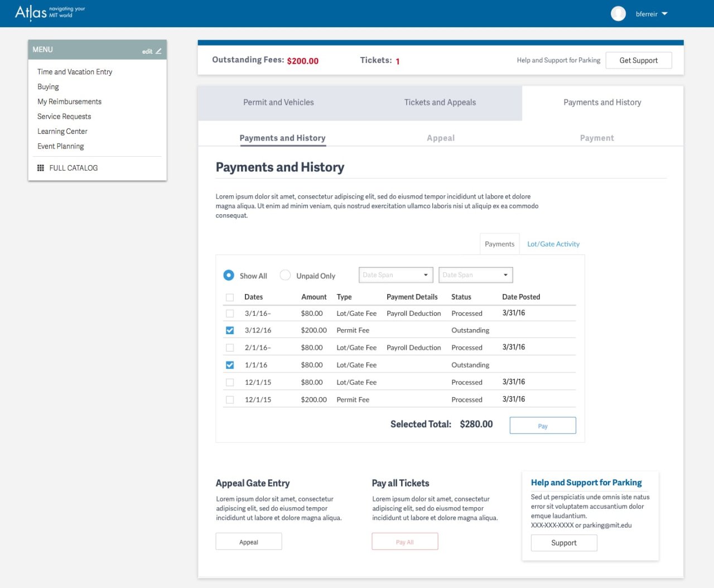Go to My Reimbursements
Image resolution: width=714 pixels, height=588 pixels.
(x=69, y=102)
